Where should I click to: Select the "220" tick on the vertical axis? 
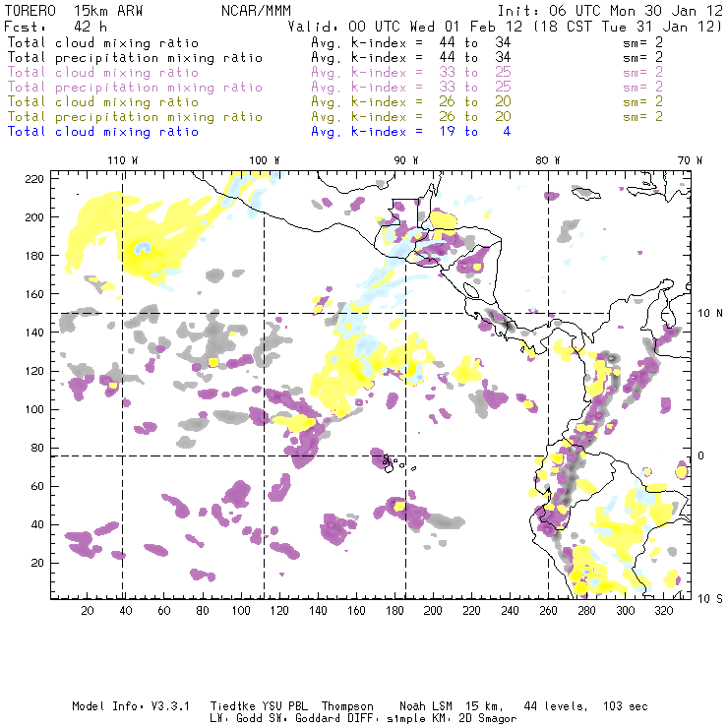click(x=34, y=179)
